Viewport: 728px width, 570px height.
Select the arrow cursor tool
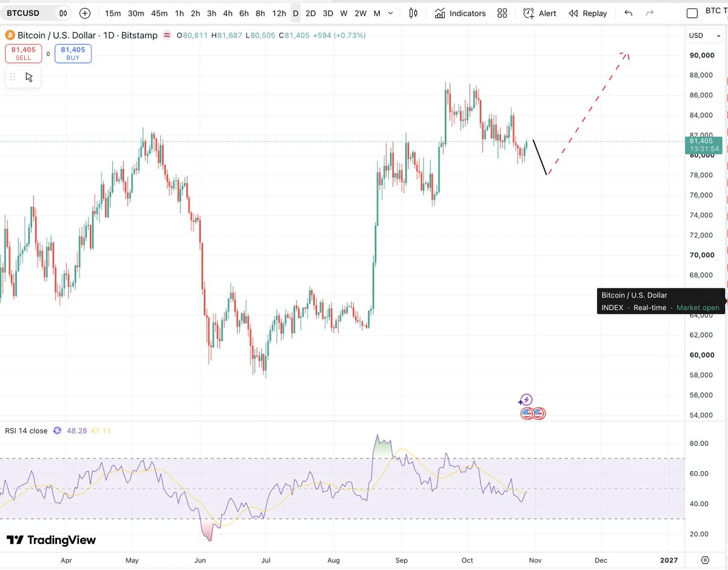(29, 77)
